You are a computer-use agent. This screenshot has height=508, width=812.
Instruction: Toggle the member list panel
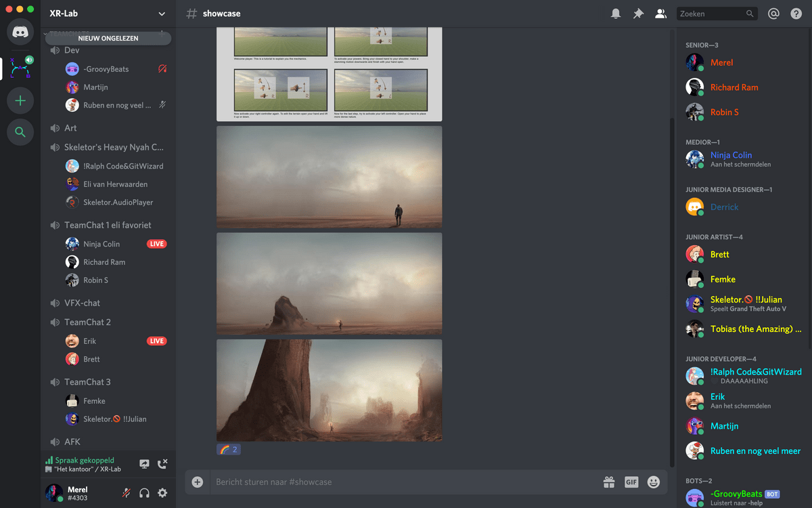coord(660,14)
